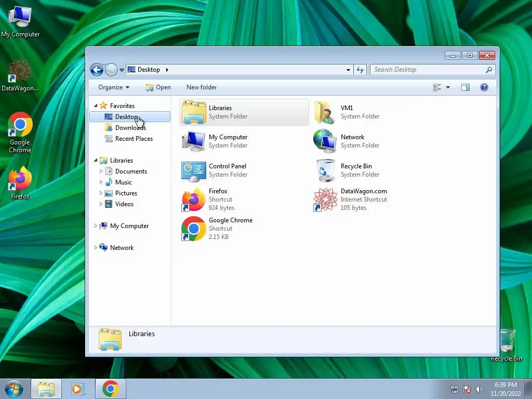The image size is (532, 399).
Task: Expand My Computer in navigation pane
Action: pos(96,225)
